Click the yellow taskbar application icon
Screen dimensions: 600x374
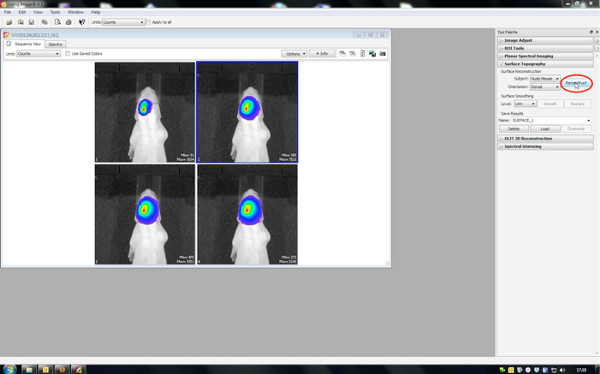(x=46, y=369)
